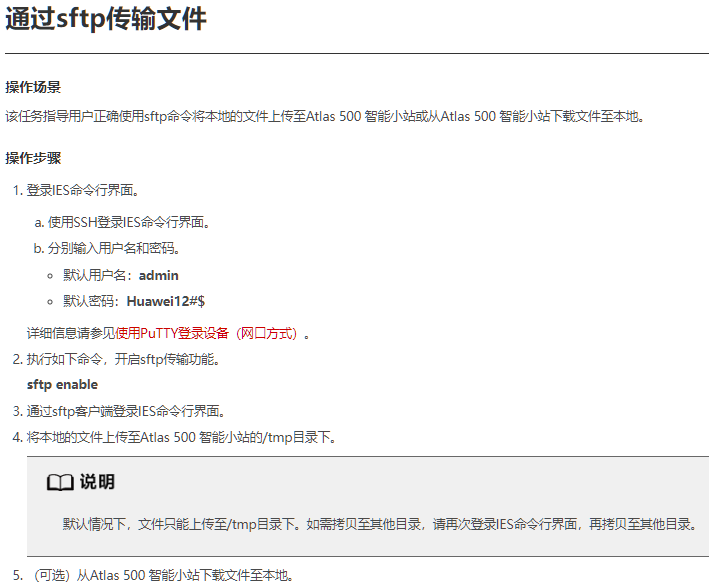Select the sftp enable command text

(x=62, y=385)
